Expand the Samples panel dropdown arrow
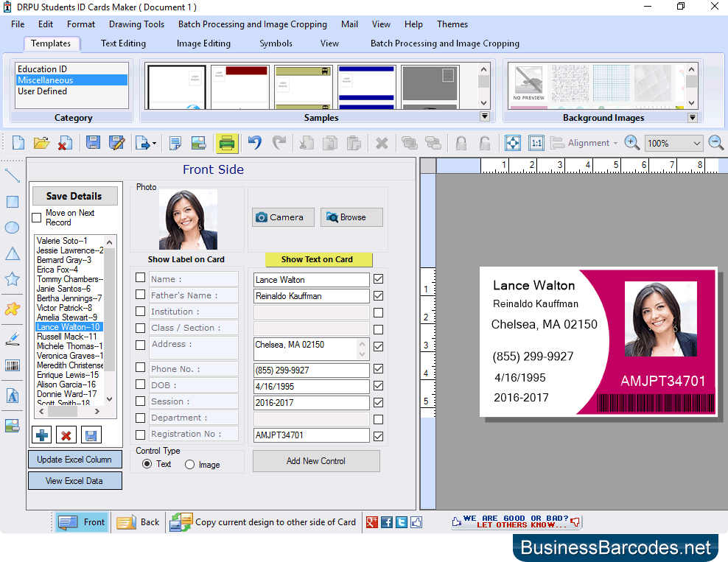 click(485, 116)
